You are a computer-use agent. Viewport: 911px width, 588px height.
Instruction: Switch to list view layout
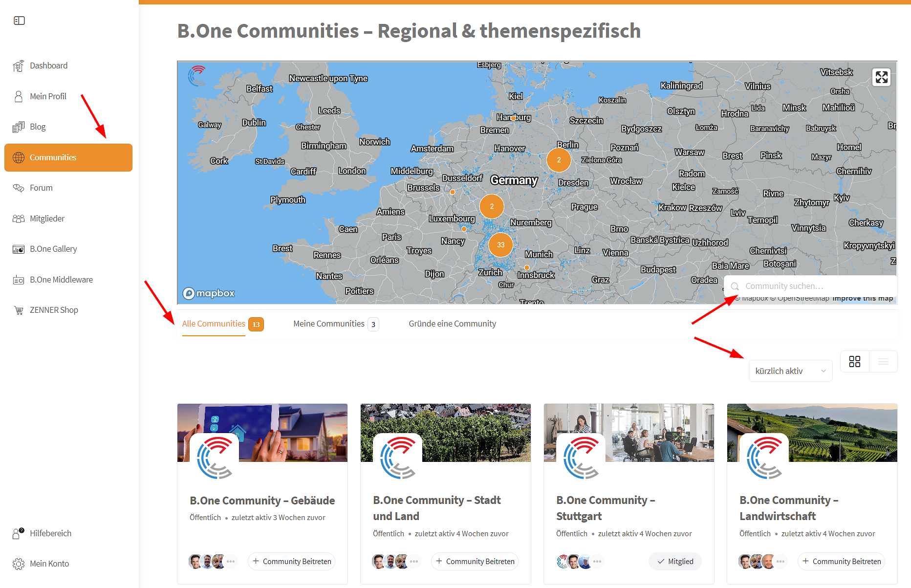coord(883,362)
